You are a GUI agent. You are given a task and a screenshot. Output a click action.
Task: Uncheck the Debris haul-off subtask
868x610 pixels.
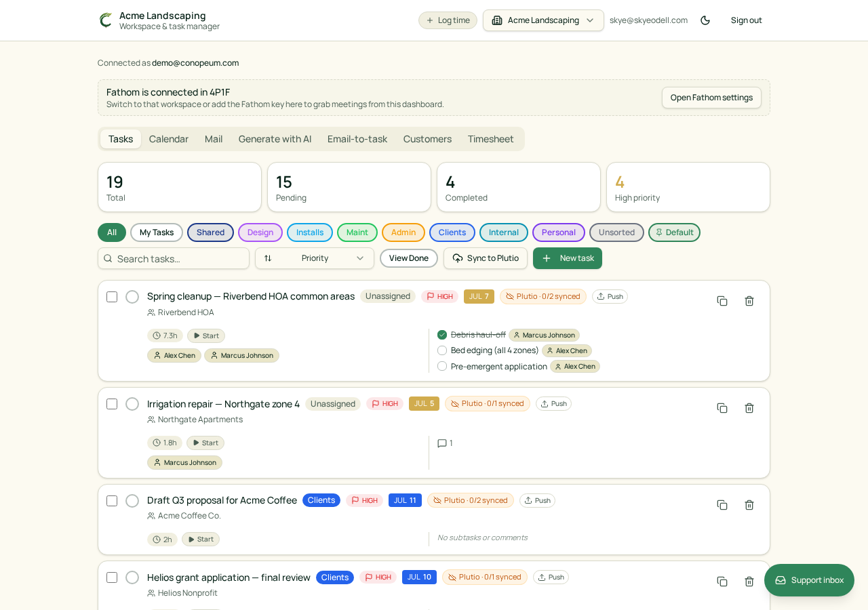442,335
